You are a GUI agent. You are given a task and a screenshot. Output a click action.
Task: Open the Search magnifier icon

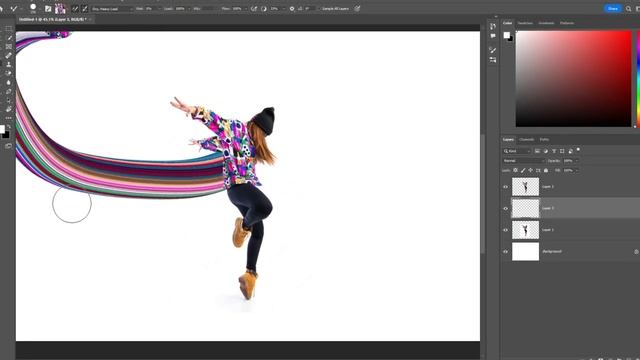(x=629, y=9)
